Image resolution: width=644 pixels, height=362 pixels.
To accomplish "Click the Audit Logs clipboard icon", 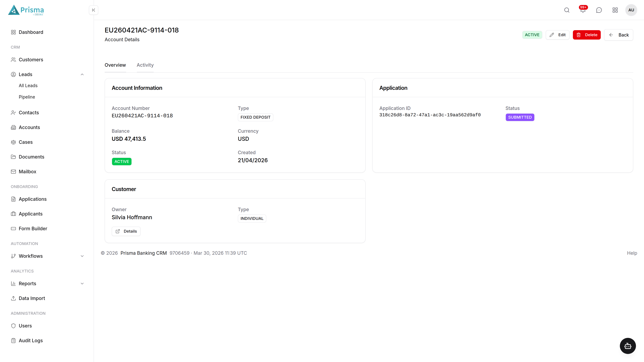I will (13, 341).
